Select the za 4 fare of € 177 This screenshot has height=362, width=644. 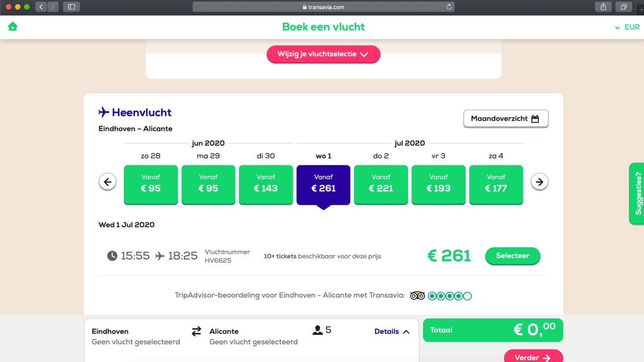[x=496, y=185]
